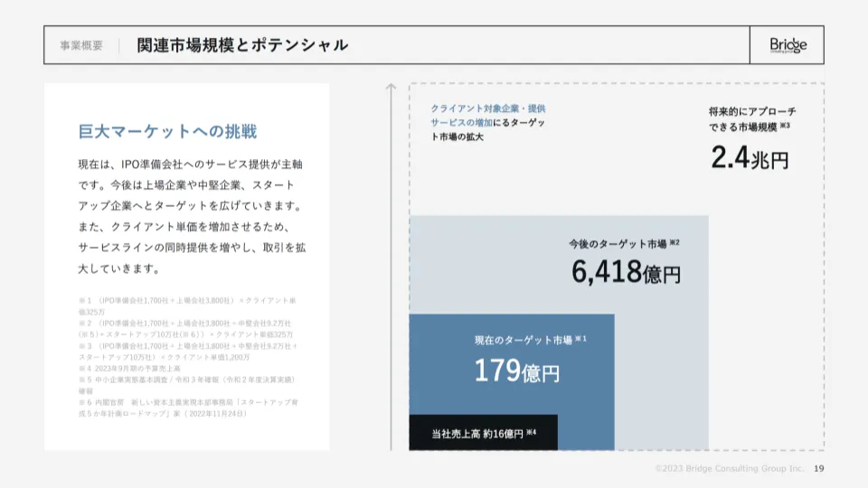Click the upward arrow tip of the vertical axis
This screenshot has width=868, height=488.
[391, 88]
